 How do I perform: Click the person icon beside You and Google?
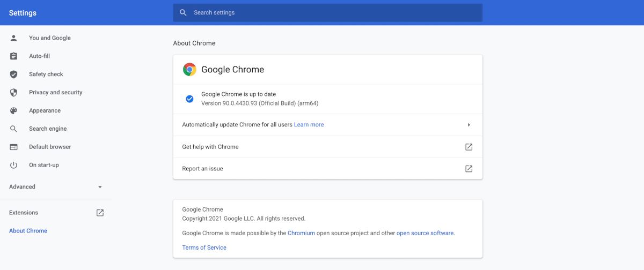14,38
